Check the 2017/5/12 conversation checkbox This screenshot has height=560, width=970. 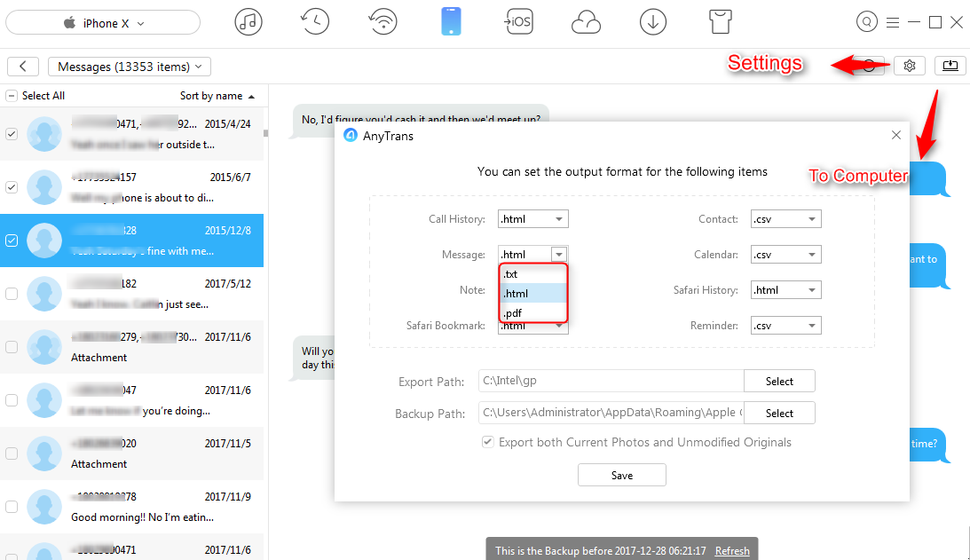click(12, 293)
